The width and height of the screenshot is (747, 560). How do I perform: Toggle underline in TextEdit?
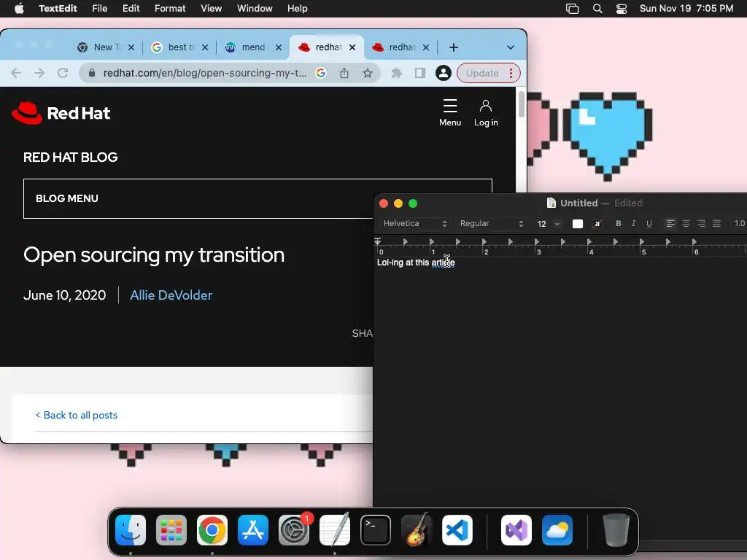(x=649, y=223)
